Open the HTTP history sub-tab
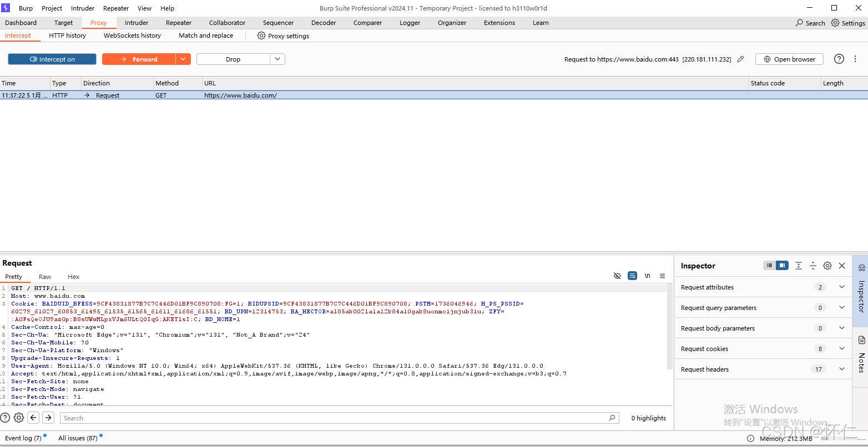868x447 pixels. click(x=67, y=35)
